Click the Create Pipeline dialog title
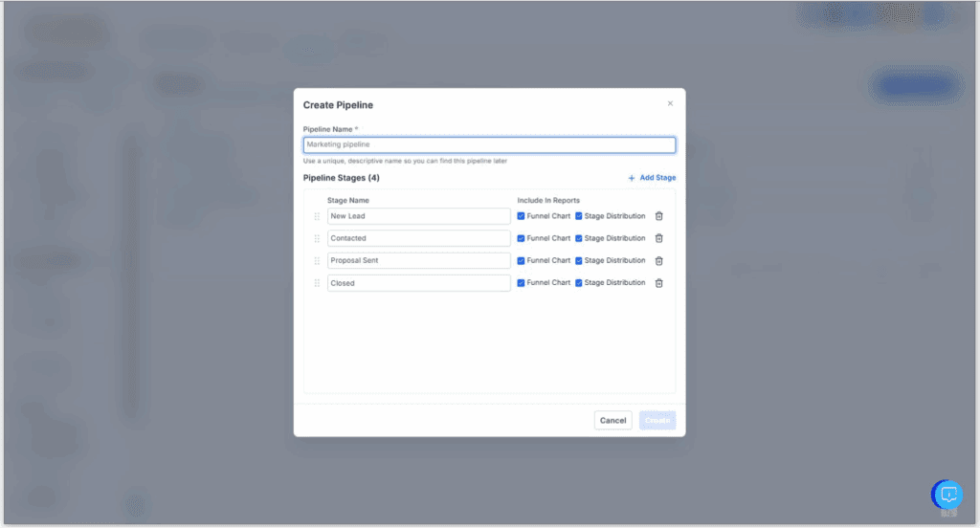This screenshot has height=528, width=980. tap(338, 105)
